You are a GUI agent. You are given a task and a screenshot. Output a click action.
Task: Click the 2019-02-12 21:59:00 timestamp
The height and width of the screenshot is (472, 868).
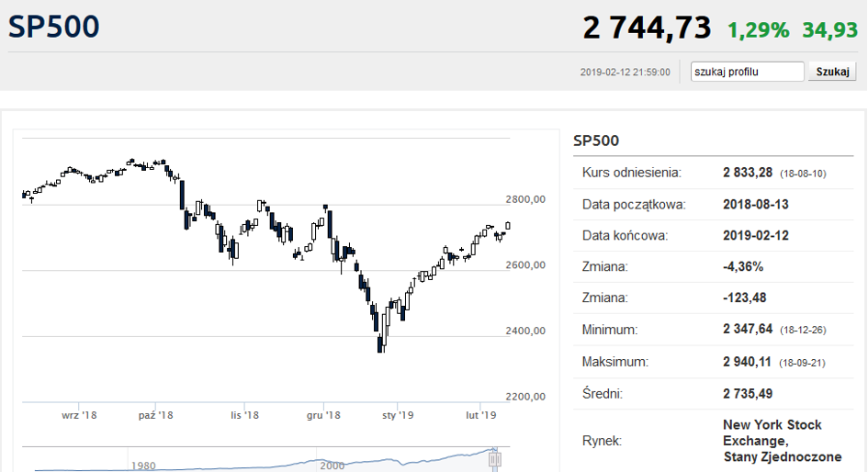pos(626,73)
